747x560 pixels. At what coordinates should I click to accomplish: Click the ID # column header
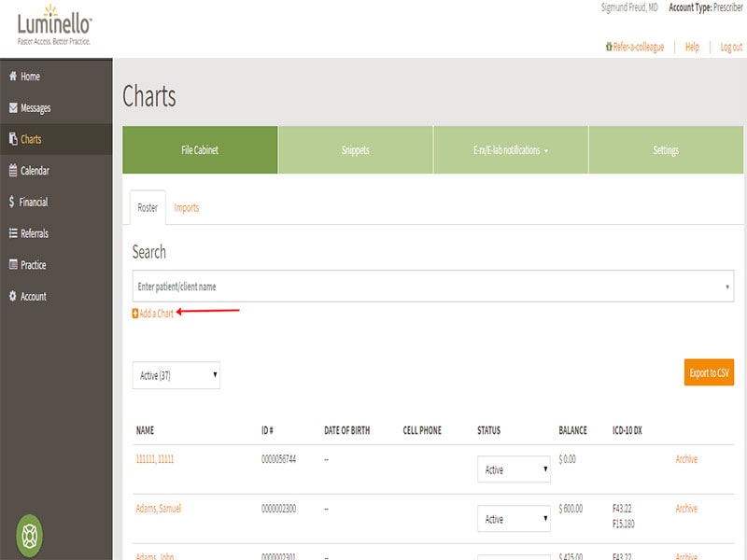coord(267,430)
